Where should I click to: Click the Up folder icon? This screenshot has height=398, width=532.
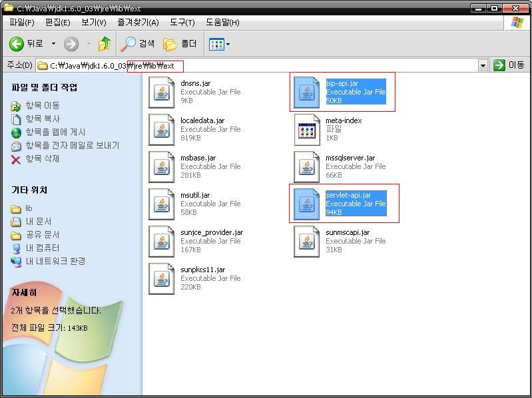click(105, 44)
